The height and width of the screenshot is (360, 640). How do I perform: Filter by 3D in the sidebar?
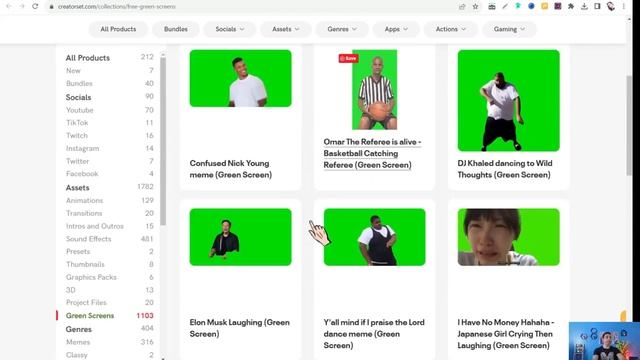coord(71,290)
